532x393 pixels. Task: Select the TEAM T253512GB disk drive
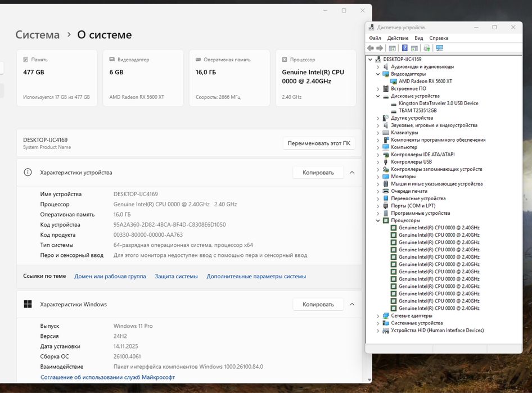coord(417,110)
